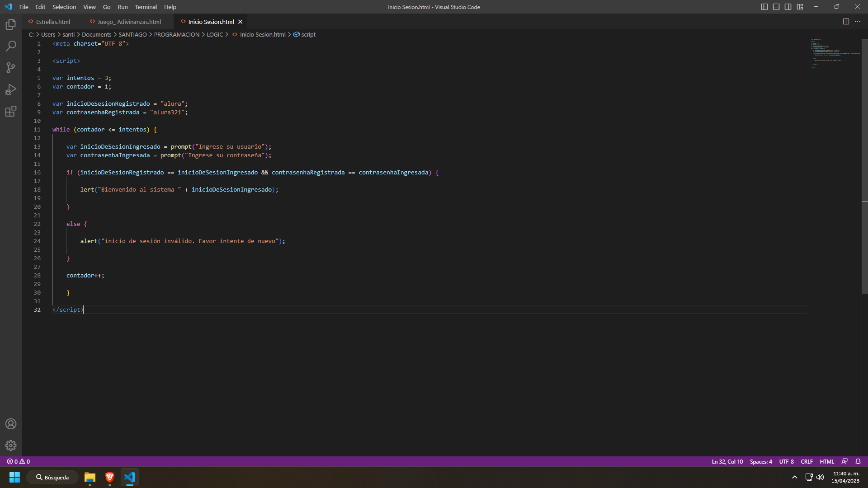The image size is (868, 488).
Task: Toggle the bottom panel layout icon
Action: click(776, 7)
